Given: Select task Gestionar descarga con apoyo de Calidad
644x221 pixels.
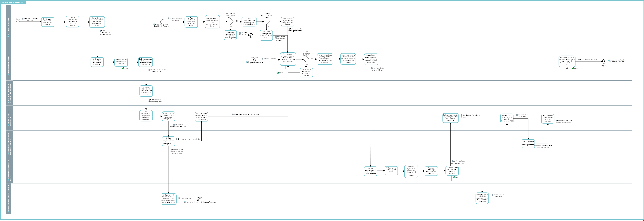Looking at the screenshot, I should click(x=266, y=35).
